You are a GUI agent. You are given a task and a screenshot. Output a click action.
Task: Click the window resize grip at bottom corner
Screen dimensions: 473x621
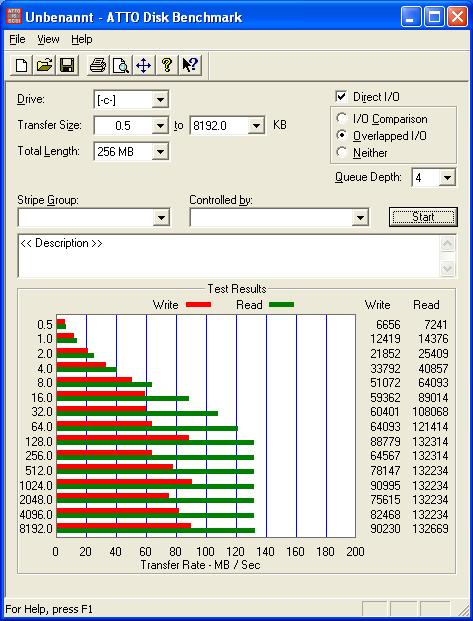click(462, 609)
